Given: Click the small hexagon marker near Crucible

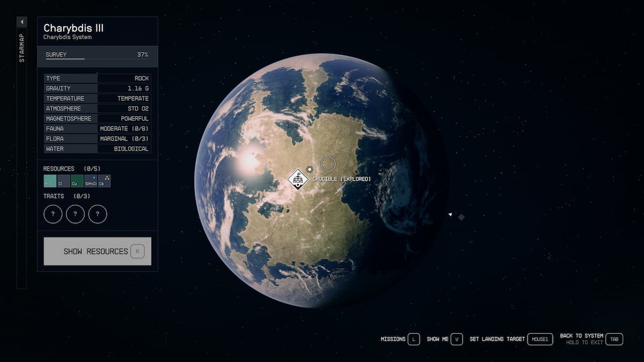Looking at the screenshot, I should tap(310, 169).
